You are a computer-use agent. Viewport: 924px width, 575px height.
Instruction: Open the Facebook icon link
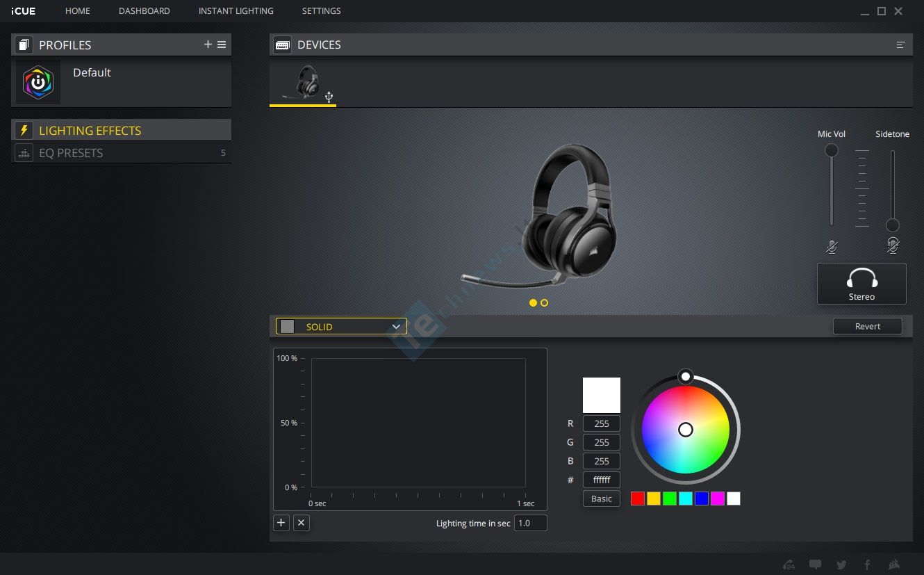[868, 565]
